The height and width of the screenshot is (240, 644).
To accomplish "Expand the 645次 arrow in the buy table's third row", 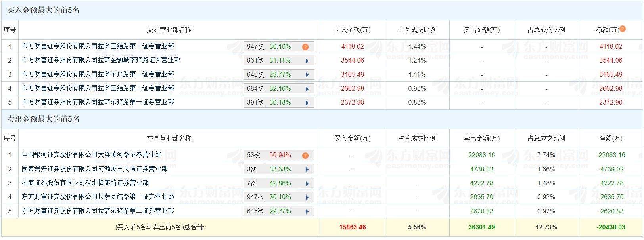I will (x=307, y=75).
